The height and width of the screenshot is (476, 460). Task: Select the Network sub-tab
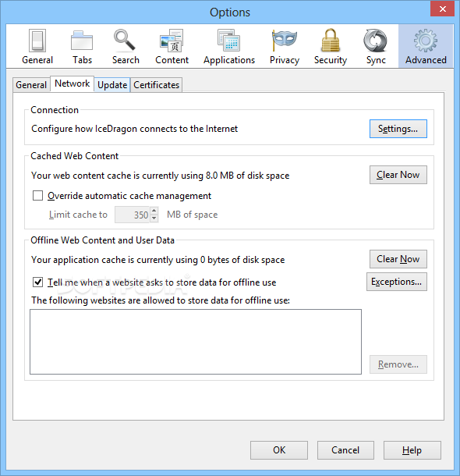pyautogui.click(x=73, y=83)
